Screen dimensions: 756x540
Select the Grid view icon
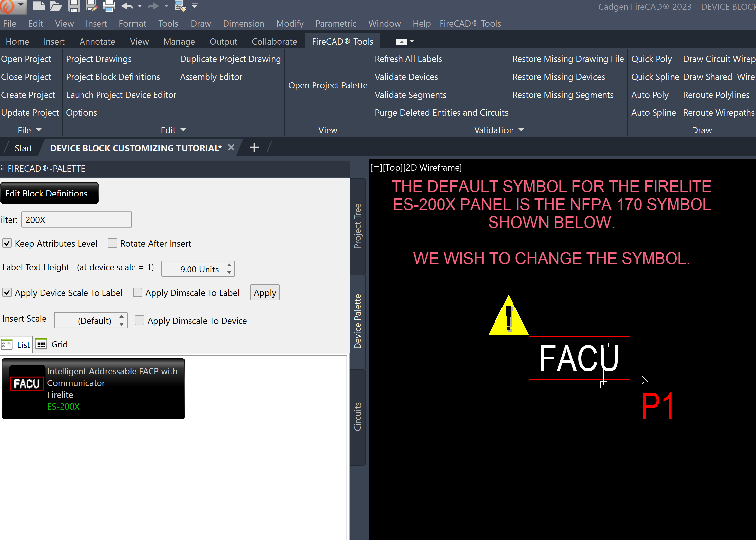click(x=41, y=344)
